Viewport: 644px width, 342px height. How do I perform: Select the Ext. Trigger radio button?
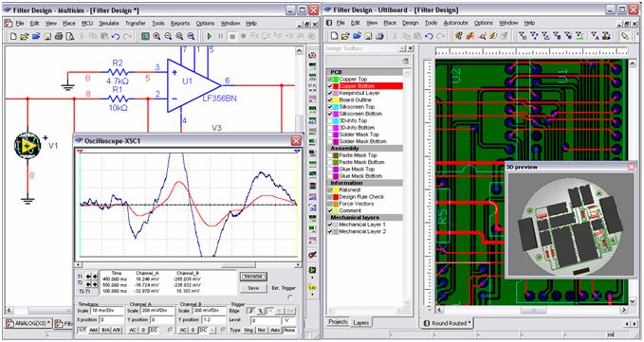tap(290, 297)
